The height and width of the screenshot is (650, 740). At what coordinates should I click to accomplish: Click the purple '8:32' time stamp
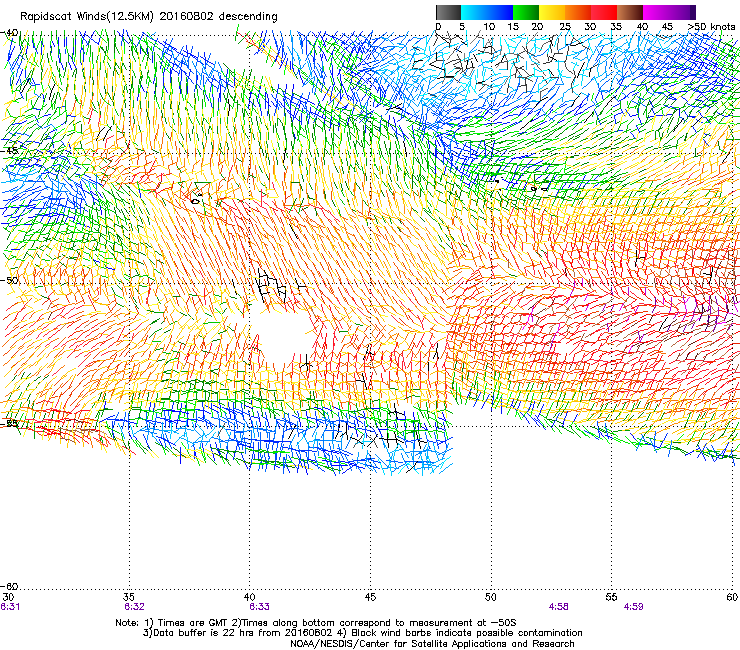[134, 607]
